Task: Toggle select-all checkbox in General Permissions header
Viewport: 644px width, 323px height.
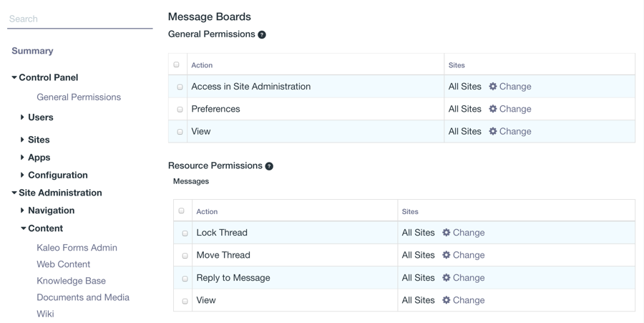Action: (x=176, y=64)
